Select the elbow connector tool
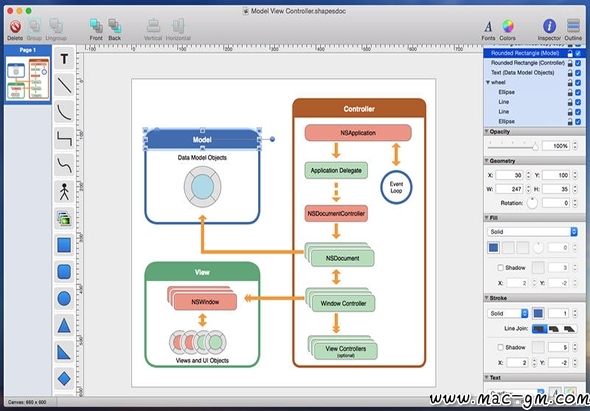The width and height of the screenshot is (590, 411). click(x=64, y=139)
